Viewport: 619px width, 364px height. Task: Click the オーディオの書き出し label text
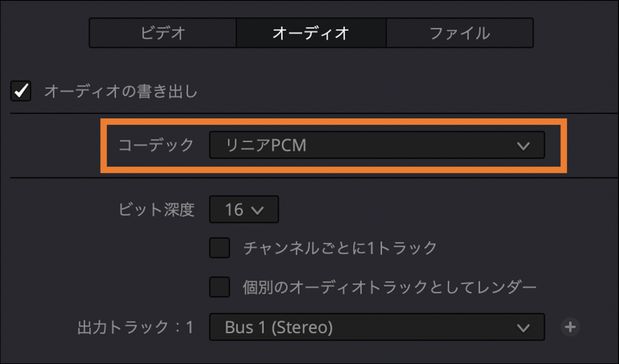pyautogui.click(x=121, y=91)
